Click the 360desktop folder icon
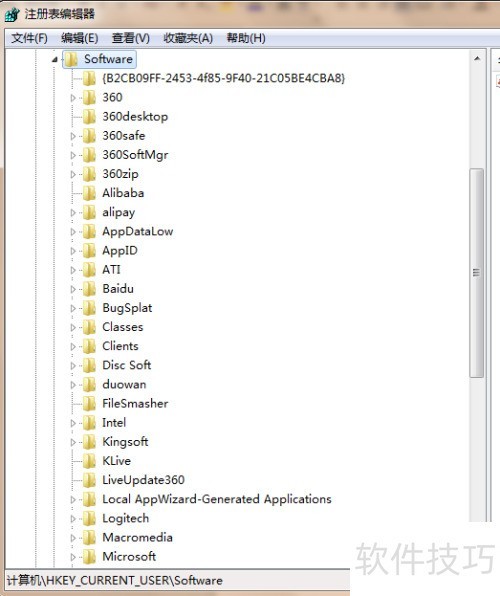The height and width of the screenshot is (596, 500). pyautogui.click(x=89, y=117)
